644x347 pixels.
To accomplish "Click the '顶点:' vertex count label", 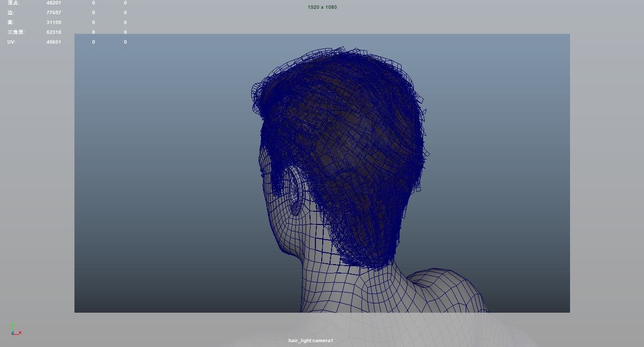I will (x=14, y=3).
